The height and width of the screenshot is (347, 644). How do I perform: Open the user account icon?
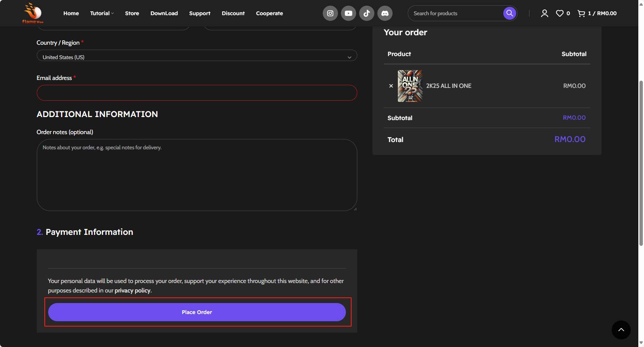pyautogui.click(x=544, y=13)
